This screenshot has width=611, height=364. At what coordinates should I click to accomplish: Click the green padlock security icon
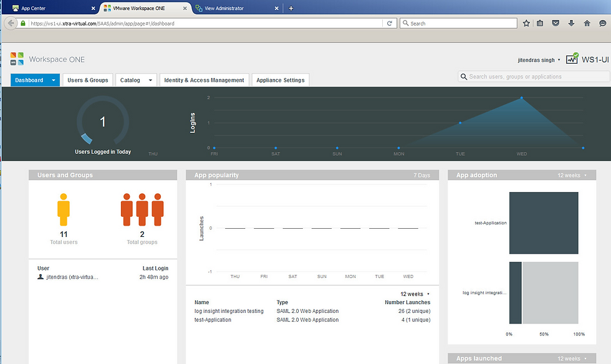click(x=23, y=24)
